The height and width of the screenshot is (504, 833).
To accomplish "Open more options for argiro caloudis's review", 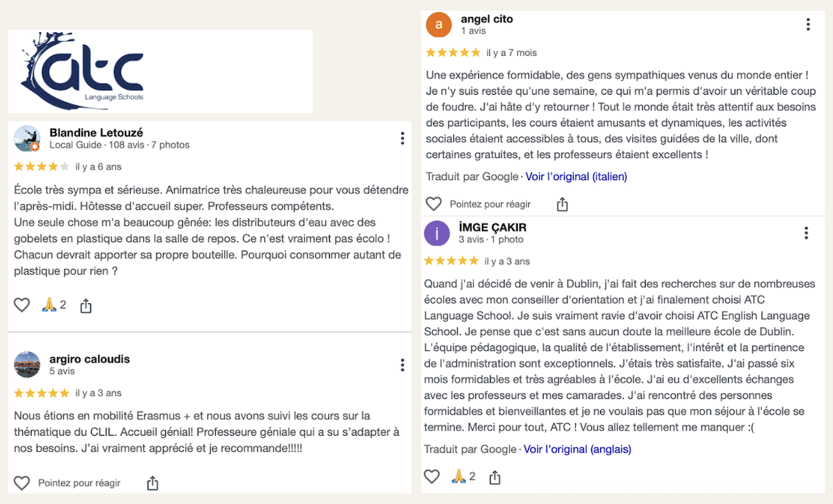I will (403, 365).
